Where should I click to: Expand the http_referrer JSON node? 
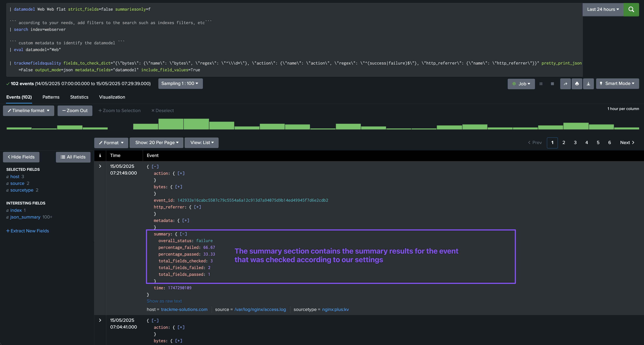197,207
